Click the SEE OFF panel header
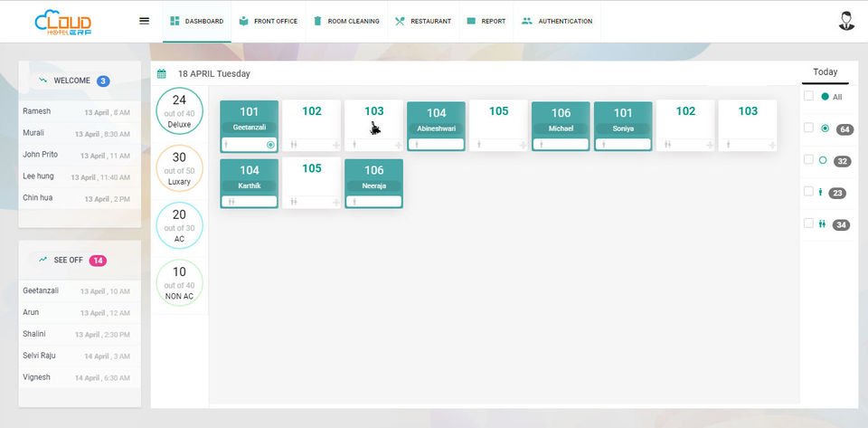This screenshot has height=428, width=868. pos(80,261)
